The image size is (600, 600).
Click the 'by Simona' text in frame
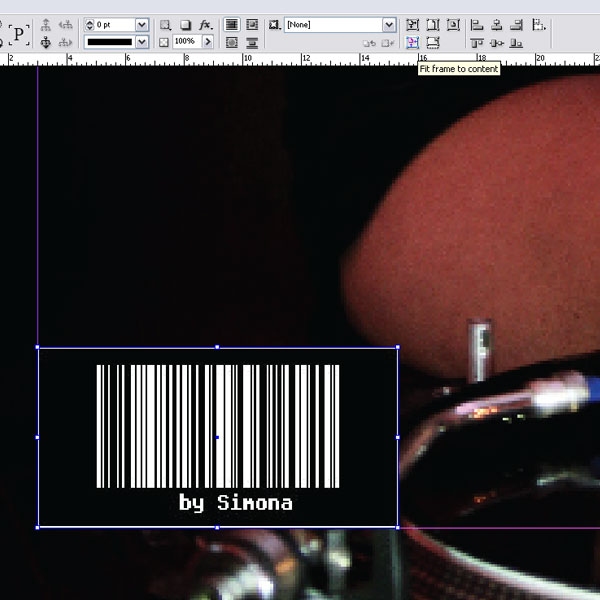pyautogui.click(x=236, y=503)
